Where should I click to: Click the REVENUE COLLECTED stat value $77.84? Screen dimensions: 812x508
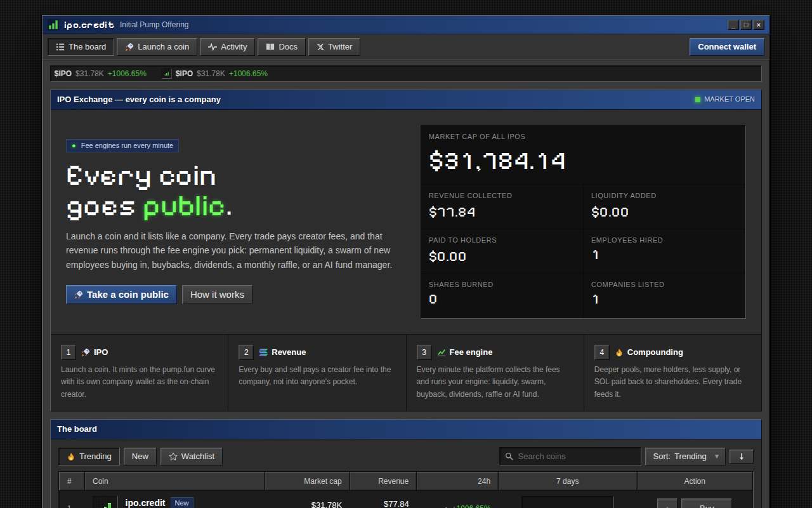[452, 212]
